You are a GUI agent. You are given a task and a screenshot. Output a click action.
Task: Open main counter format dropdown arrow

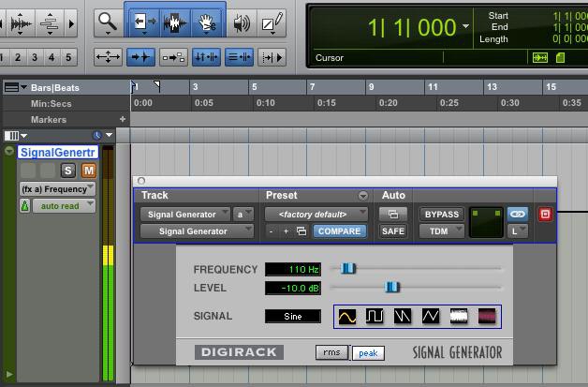(x=465, y=26)
